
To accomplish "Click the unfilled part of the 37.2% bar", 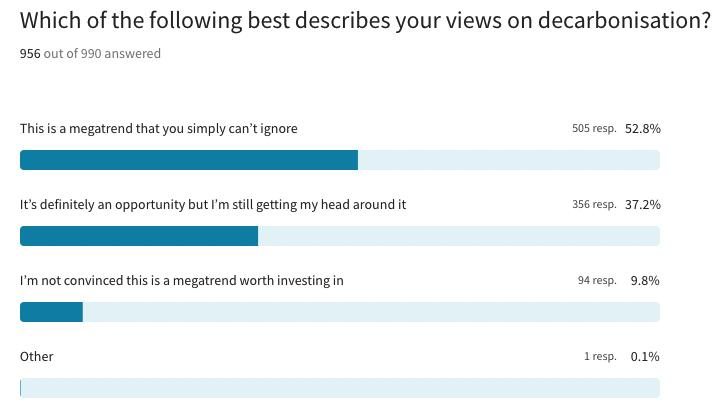I will pos(458,236).
